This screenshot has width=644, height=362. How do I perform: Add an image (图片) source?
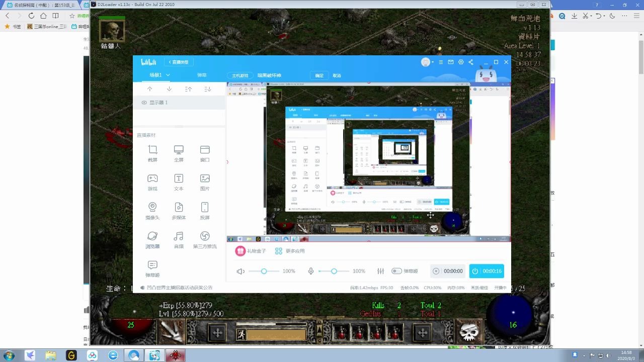click(x=205, y=183)
